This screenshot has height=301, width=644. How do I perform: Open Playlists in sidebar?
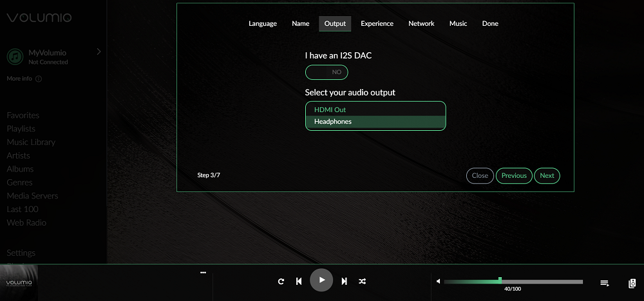click(x=21, y=129)
